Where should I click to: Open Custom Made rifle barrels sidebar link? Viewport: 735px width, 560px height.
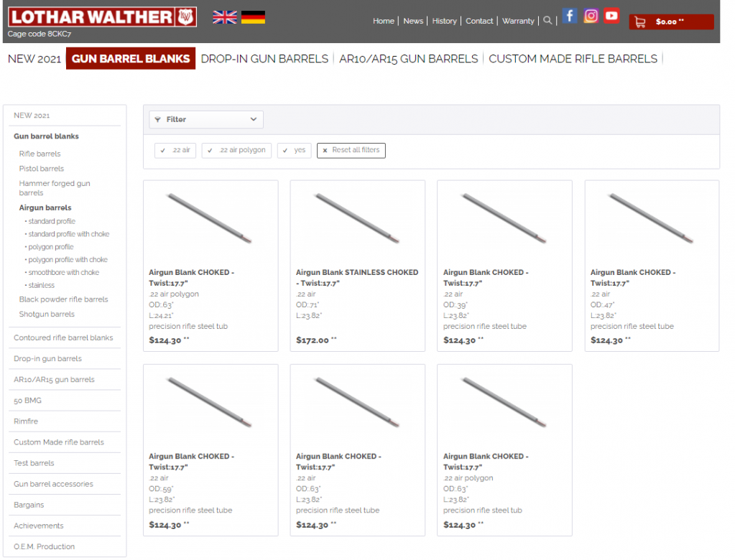[59, 442]
